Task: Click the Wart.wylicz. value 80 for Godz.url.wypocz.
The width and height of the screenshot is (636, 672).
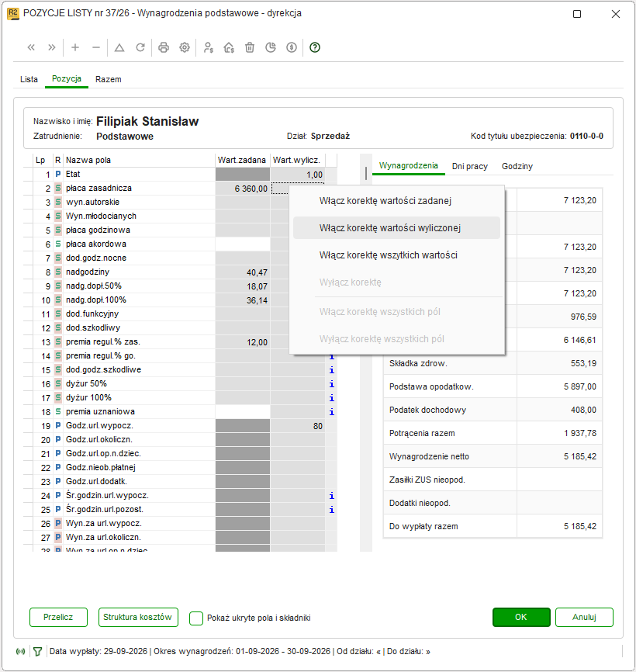Action: [298, 426]
